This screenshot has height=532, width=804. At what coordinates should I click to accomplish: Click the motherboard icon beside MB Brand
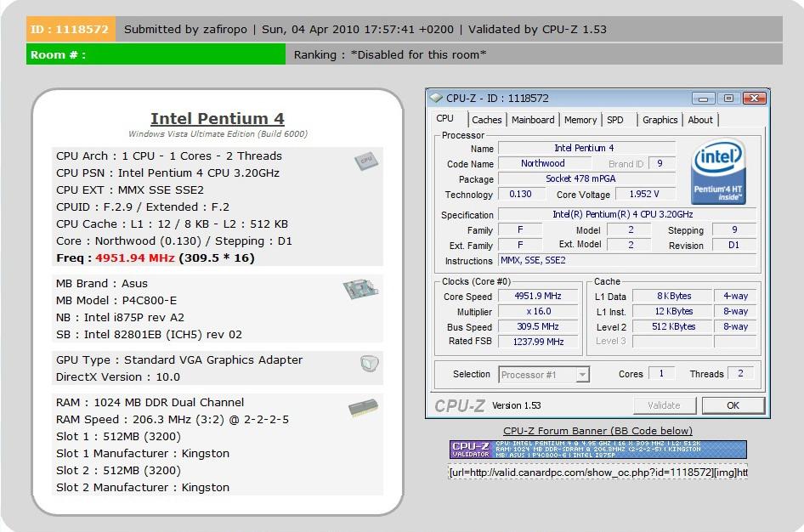[360, 289]
